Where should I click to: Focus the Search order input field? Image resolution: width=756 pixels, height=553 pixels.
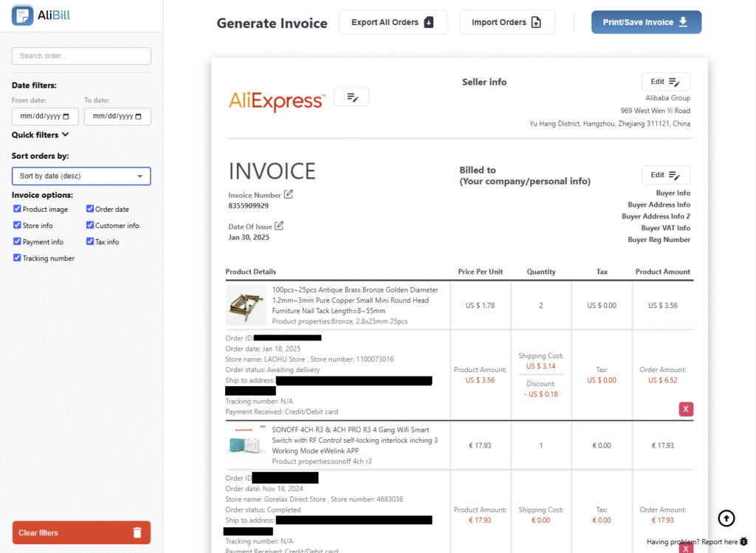pos(81,56)
